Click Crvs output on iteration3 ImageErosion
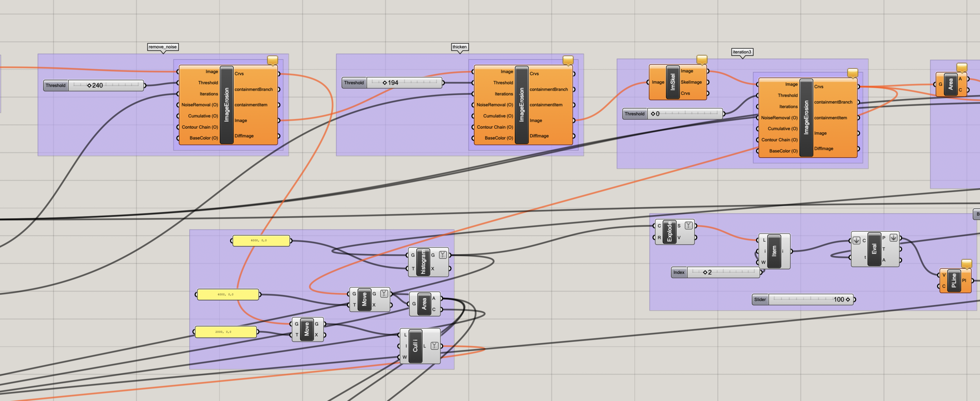 (818, 87)
